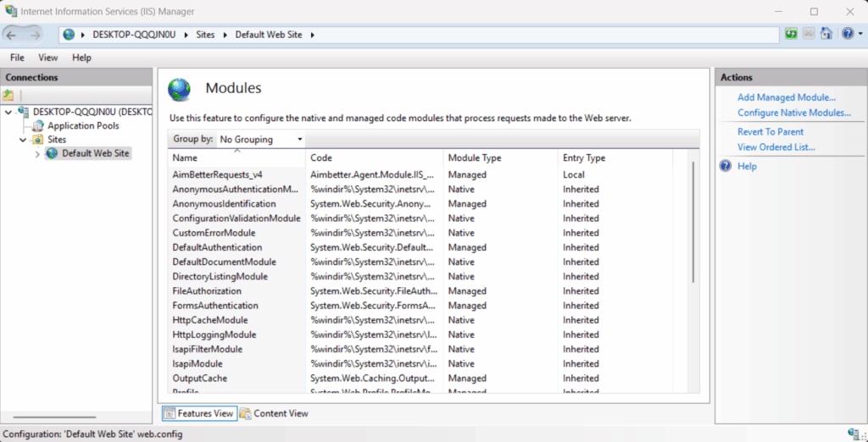Open the Group by dropdown
The width and height of the screenshot is (868, 442).
(x=261, y=140)
